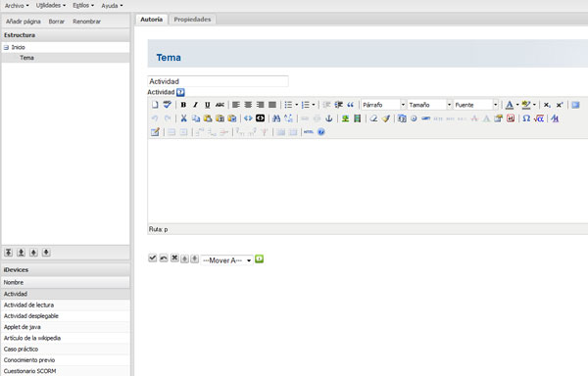Cut selection with the scissors icon
588x376 pixels.
(183, 118)
